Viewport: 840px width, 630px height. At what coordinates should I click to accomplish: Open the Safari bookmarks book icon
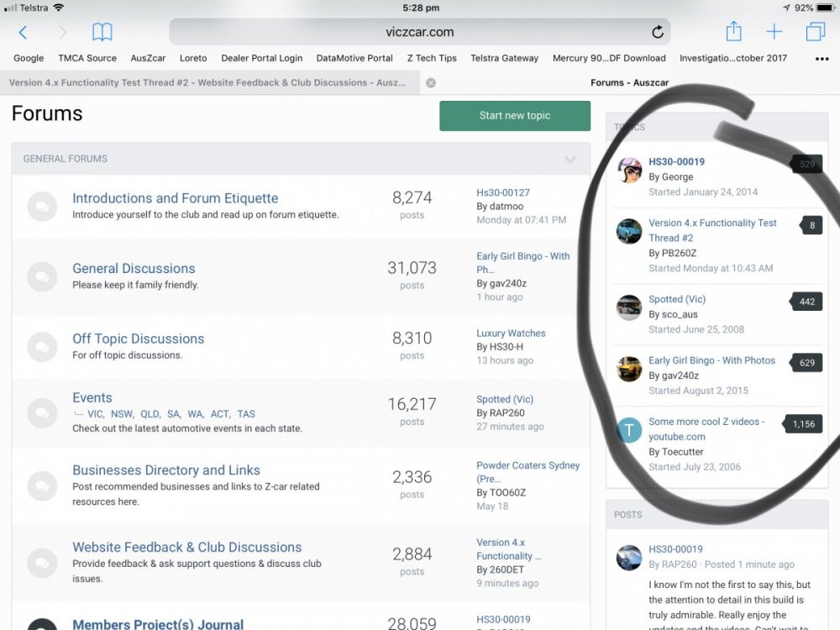click(x=102, y=33)
